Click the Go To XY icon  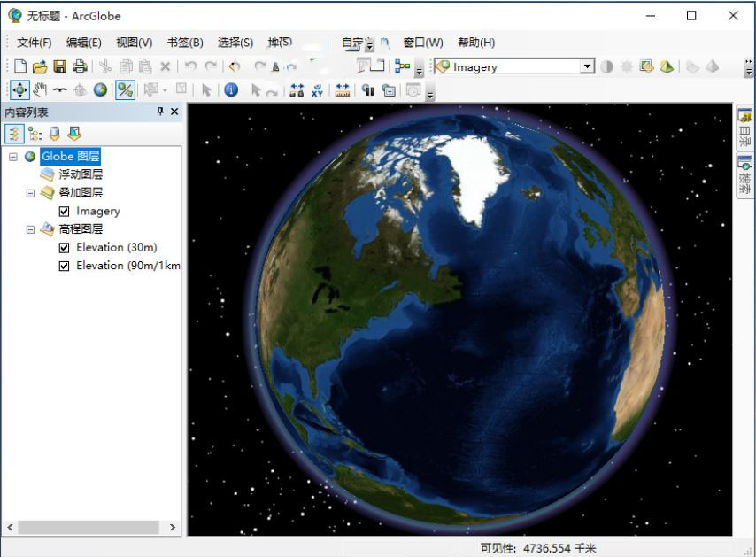317,89
